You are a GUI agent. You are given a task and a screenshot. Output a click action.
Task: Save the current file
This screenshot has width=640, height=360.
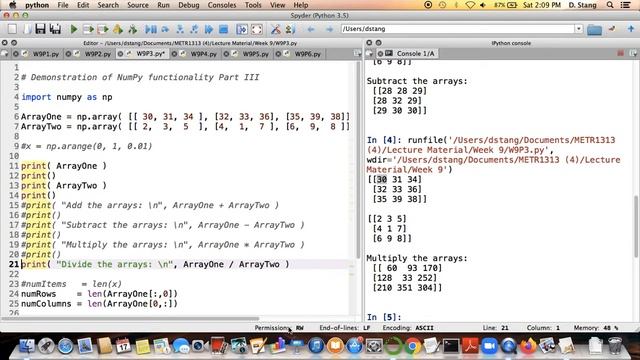(40, 29)
